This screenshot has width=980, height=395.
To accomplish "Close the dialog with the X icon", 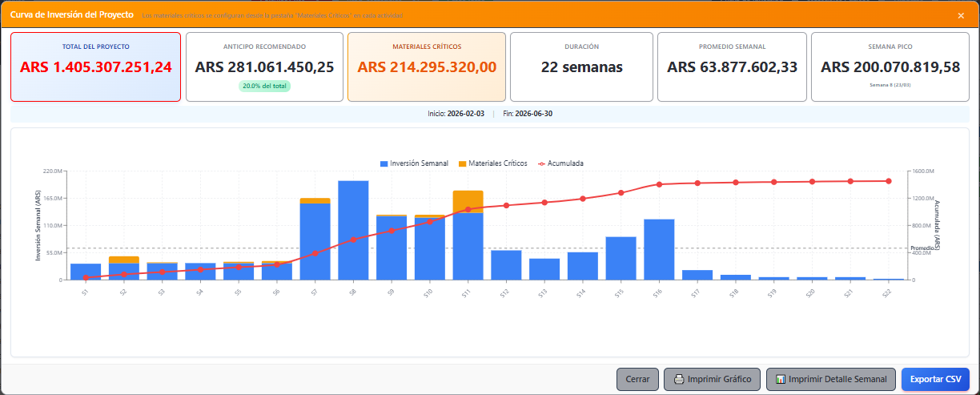I will pyautogui.click(x=961, y=15).
